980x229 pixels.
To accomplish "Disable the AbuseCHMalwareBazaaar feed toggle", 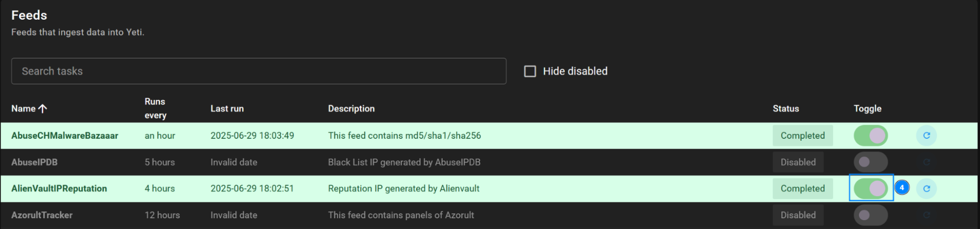I will point(871,136).
